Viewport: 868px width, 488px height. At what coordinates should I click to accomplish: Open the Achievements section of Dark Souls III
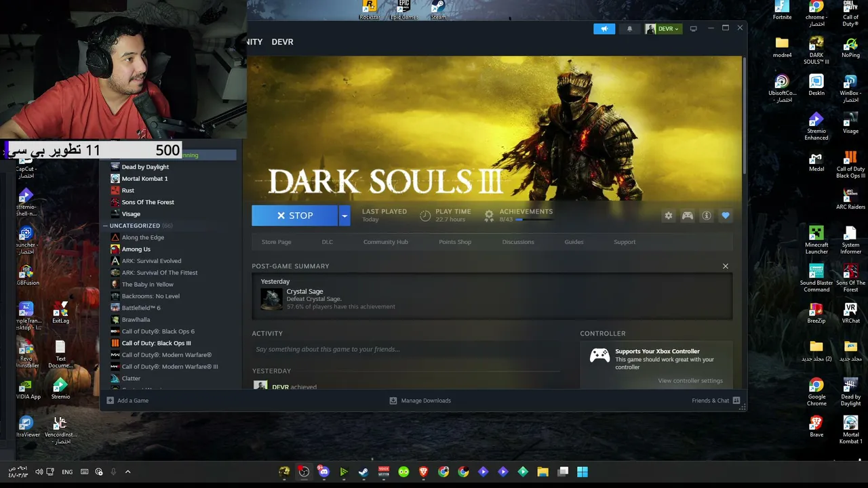click(519, 215)
